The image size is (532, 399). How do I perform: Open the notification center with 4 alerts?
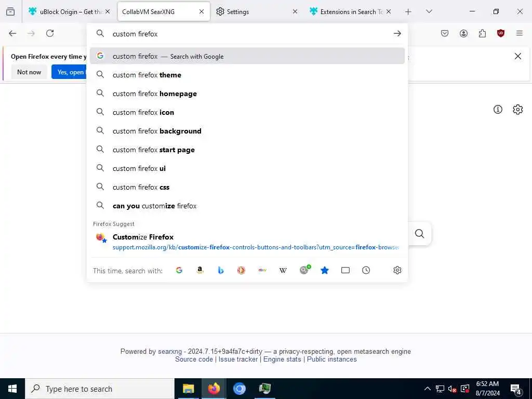click(516, 390)
